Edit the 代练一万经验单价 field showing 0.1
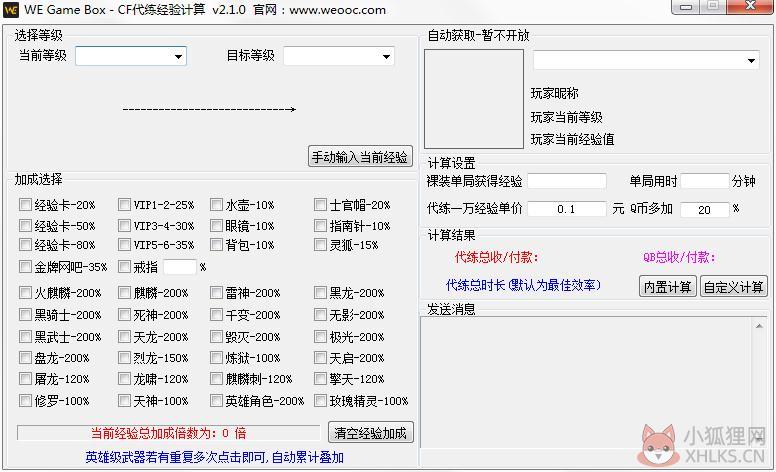The image size is (776, 472). click(567, 209)
